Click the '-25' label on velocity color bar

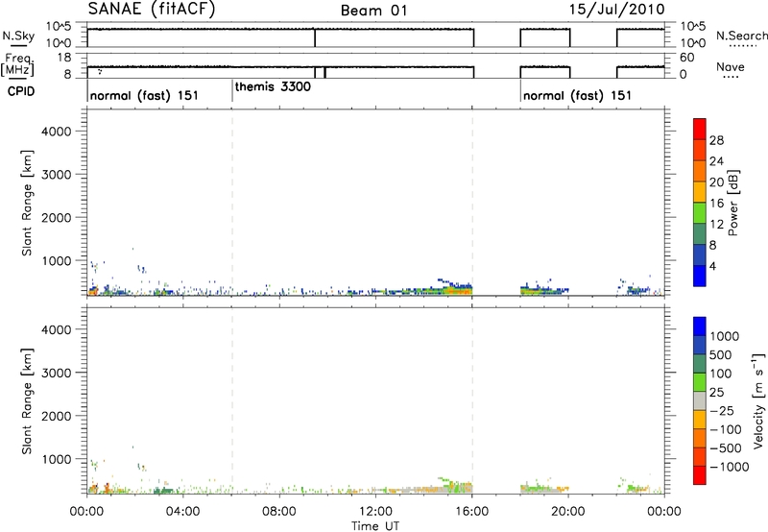(722, 411)
